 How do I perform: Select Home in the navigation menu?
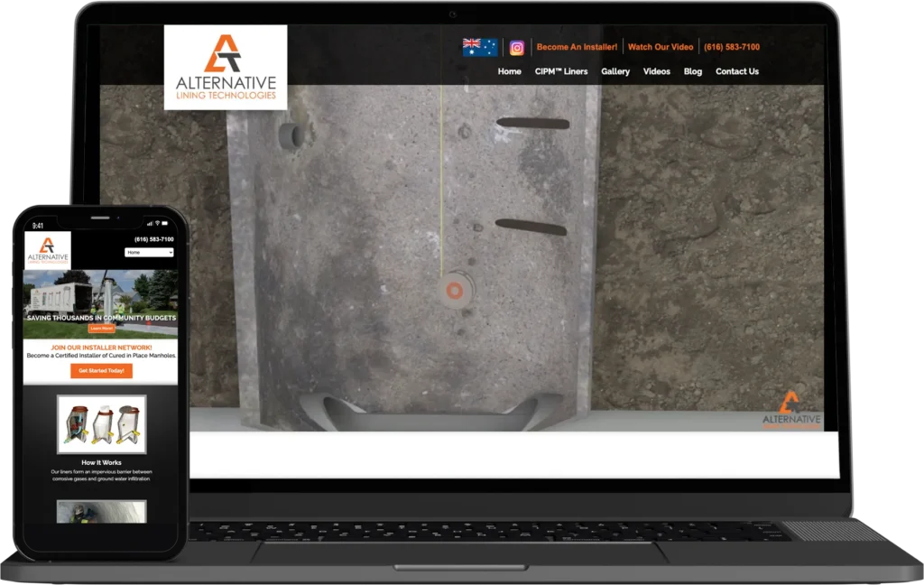coord(509,71)
